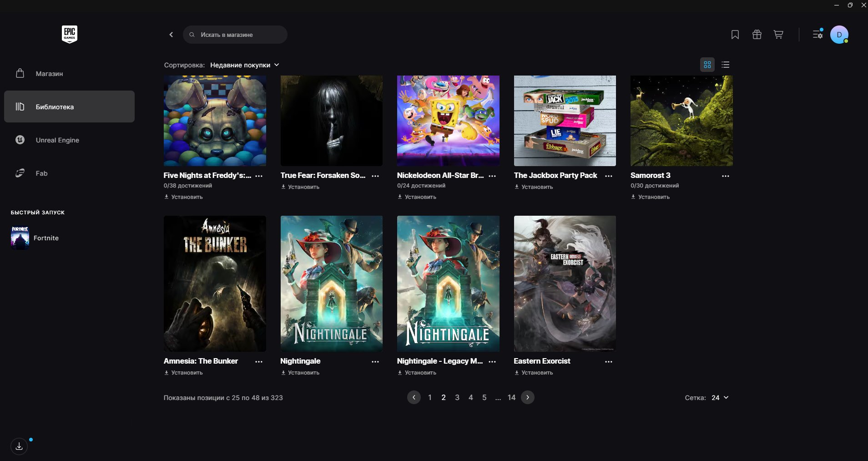Screen dimensions: 868x461
Task: Click the Eastern Exorcist title text
Action: [x=542, y=361]
